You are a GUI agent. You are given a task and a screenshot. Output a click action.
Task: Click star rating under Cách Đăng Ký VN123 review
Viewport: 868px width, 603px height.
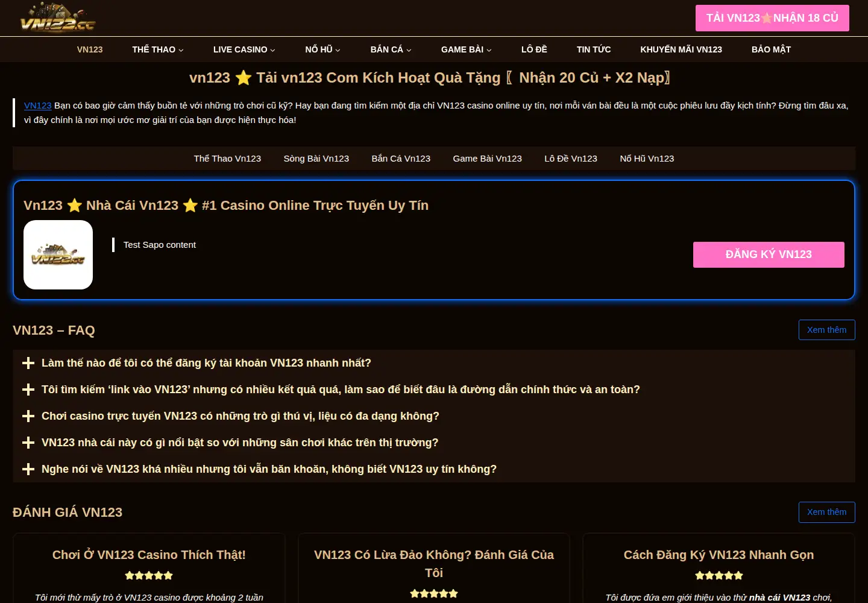pyautogui.click(x=719, y=575)
